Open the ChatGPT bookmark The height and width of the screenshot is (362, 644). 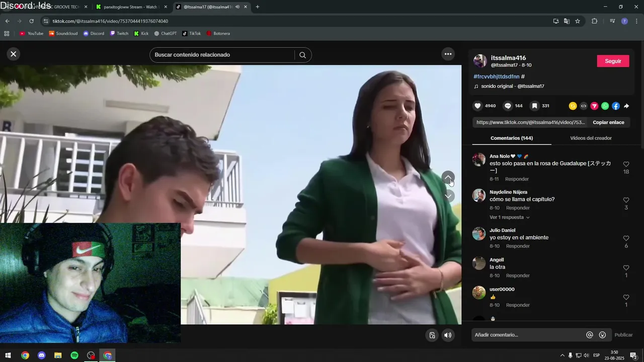pyautogui.click(x=165, y=34)
